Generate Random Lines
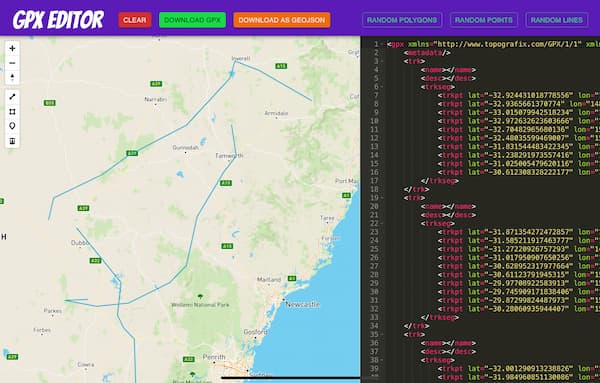Viewport: 600px width, 383px height. 557,20
